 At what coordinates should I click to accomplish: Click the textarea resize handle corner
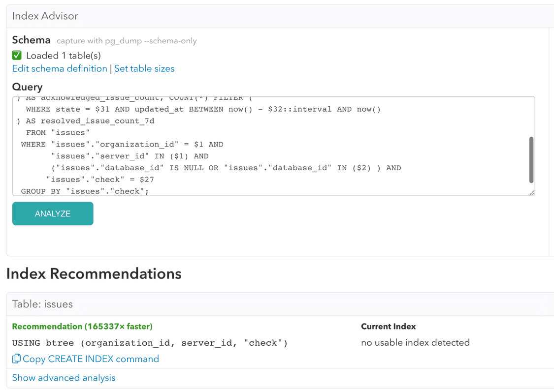[531, 192]
